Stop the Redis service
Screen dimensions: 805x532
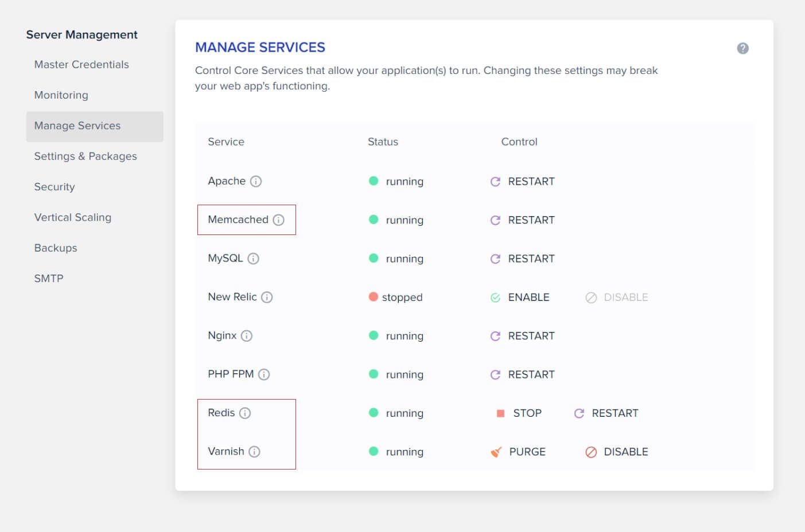coord(519,413)
